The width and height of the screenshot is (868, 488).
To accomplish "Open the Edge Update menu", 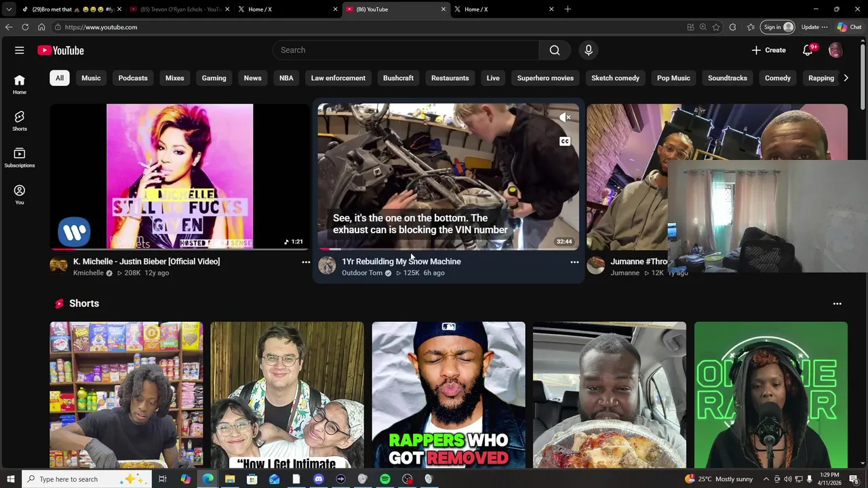I will click(x=814, y=27).
